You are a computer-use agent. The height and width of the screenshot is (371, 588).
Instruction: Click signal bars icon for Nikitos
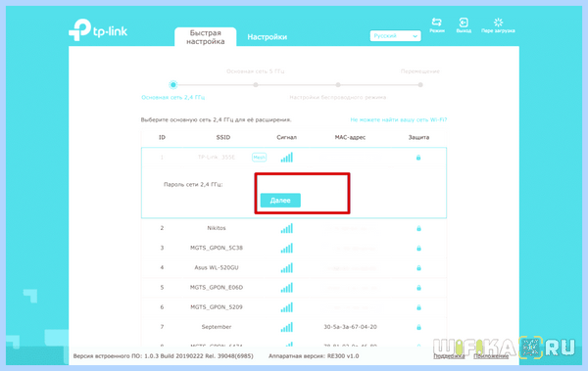click(x=286, y=228)
